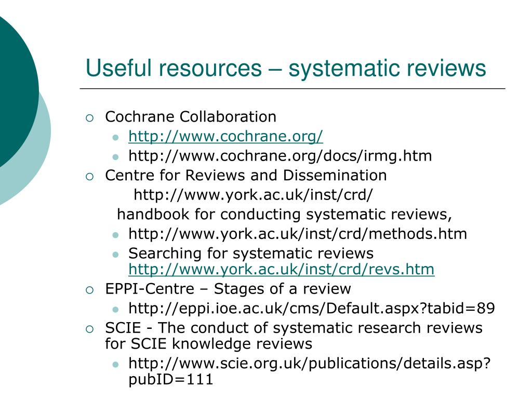
Task: Click the 'Cochrane Collaboration' bullet text
Action: 191,117
